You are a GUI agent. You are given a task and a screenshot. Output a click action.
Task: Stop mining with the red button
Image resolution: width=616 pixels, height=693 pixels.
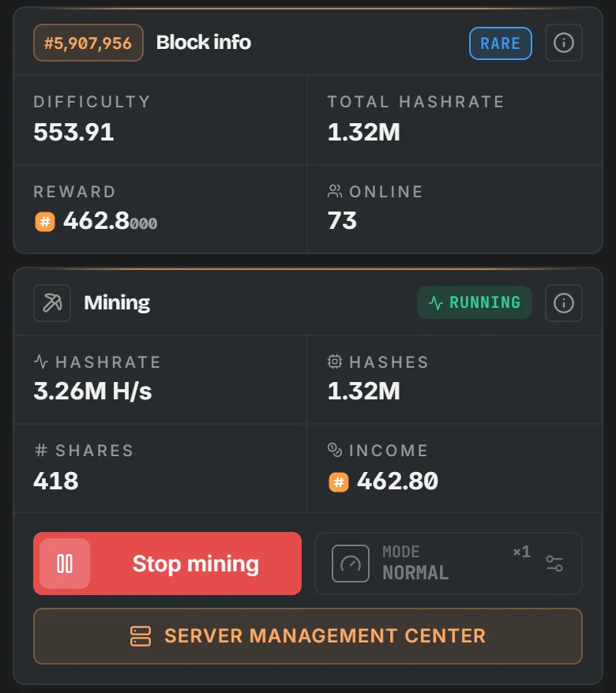pyautogui.click(x=167, y=564)
